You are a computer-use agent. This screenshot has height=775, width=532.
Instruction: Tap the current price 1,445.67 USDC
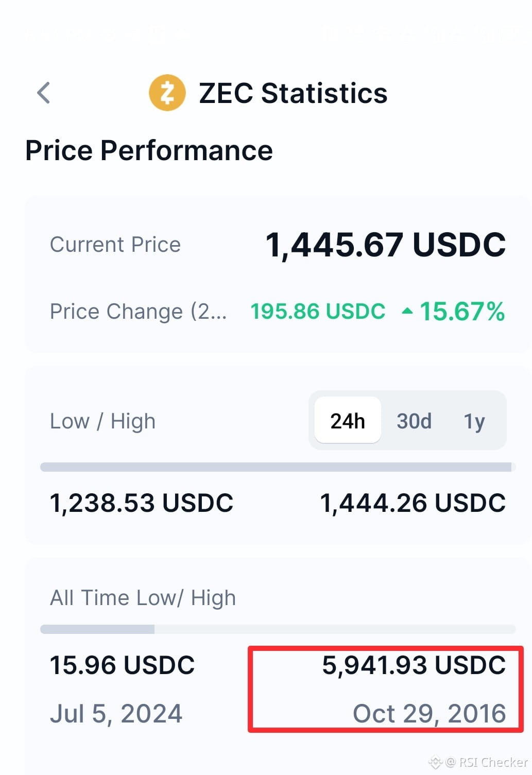[x=385, y=244]
